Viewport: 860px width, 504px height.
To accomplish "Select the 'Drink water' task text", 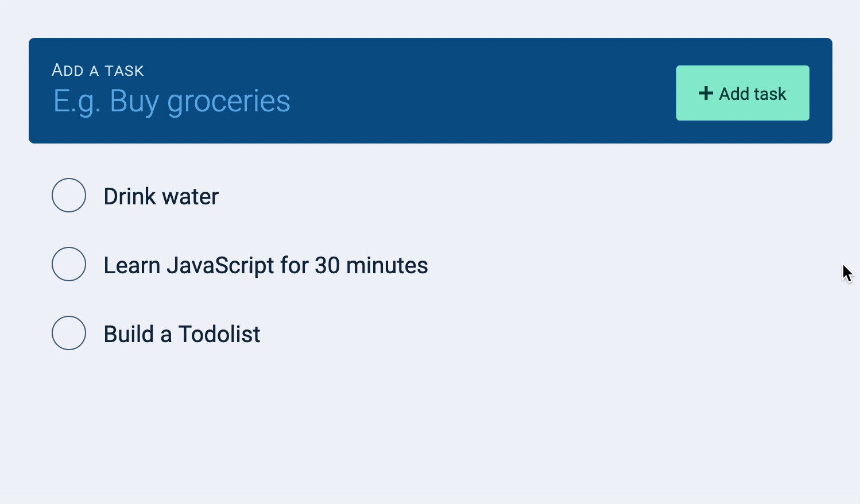I will (x=161, y=196).
